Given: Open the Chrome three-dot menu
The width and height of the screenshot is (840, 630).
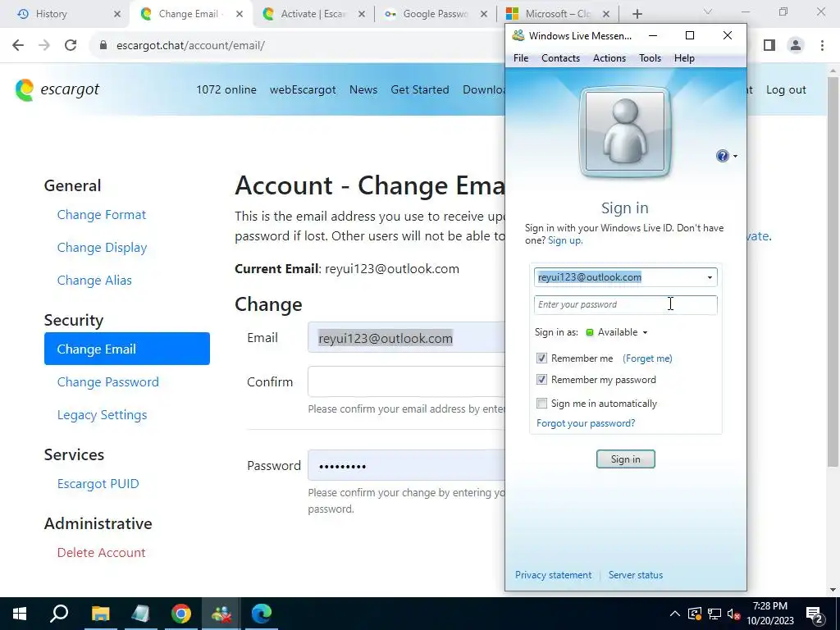Looking at the screenshot, I should (822, 46).
